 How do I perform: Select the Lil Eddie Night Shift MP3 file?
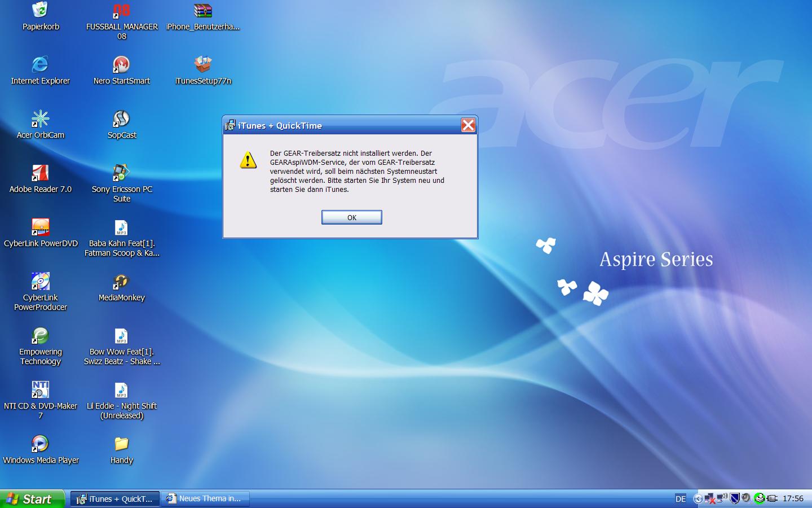click(x=121, y=391)
